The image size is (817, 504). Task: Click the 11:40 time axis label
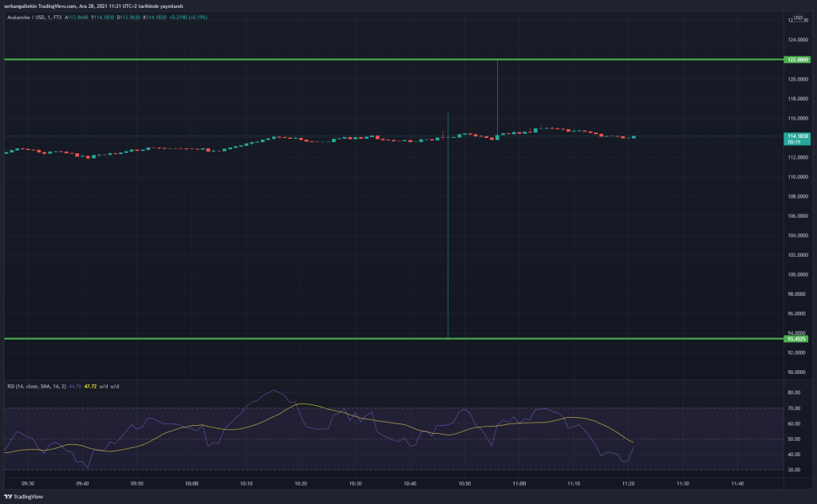pos(737,483)
